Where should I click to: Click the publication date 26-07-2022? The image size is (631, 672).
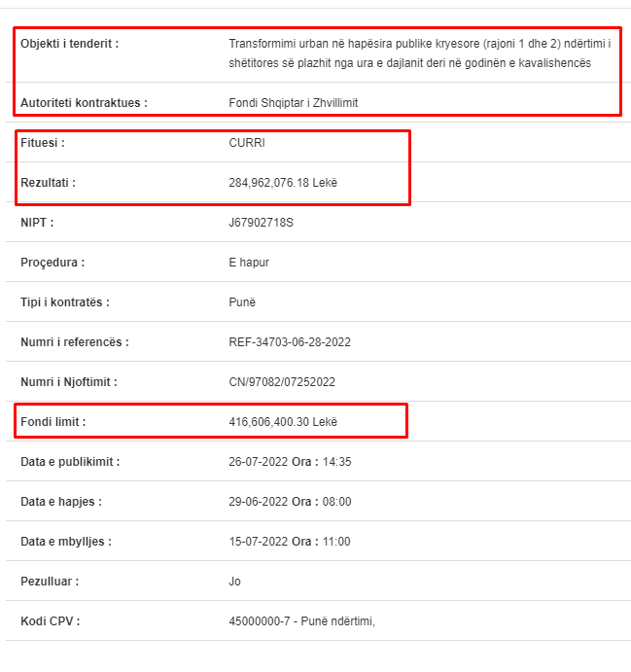[x=258, y=462]
